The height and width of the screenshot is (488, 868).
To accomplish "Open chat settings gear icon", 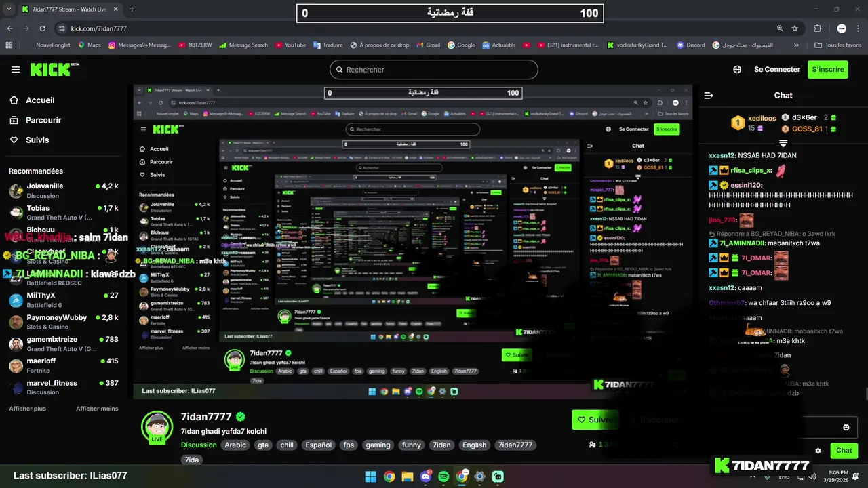I will pyautogui.click(x=818, y=451).
